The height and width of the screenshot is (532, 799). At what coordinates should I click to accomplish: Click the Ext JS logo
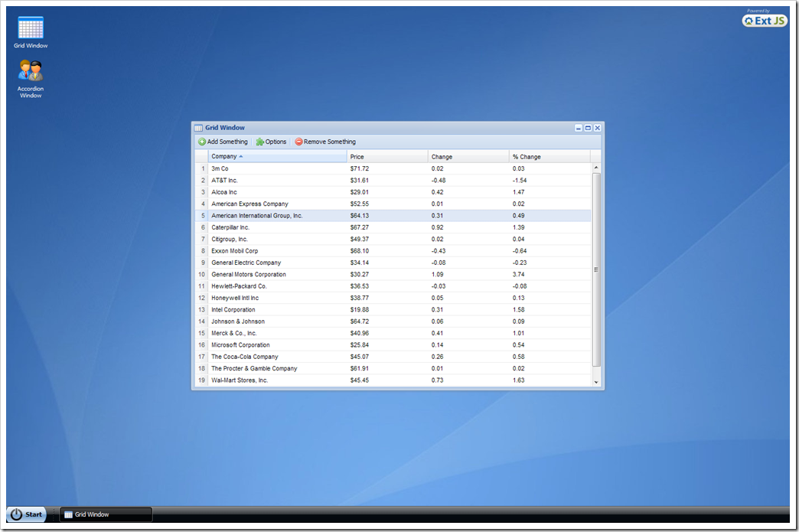[765, 21]
